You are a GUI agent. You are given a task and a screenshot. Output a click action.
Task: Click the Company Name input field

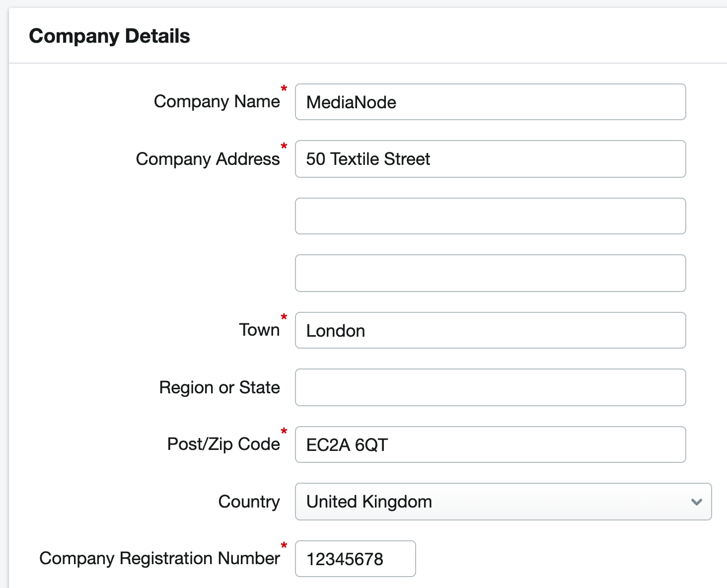[x=490, y=102]
